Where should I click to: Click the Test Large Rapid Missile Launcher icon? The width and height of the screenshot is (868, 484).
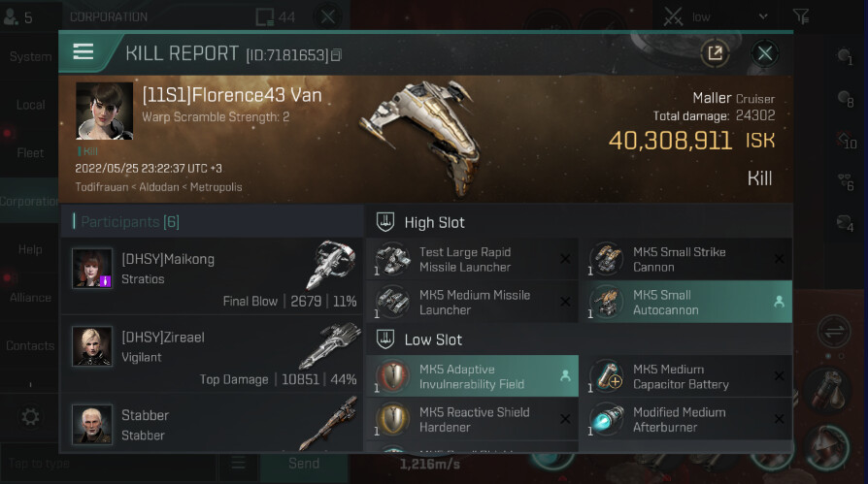coord(392,260)
